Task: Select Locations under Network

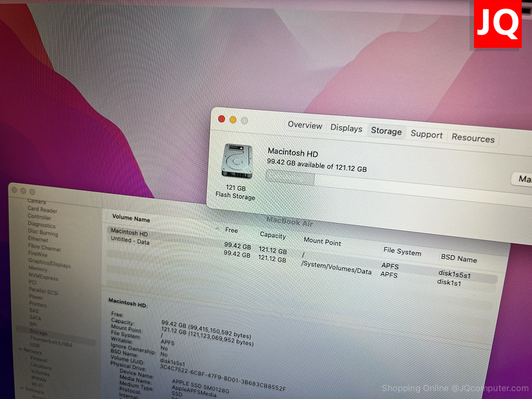Action: [x=42, y=367]
